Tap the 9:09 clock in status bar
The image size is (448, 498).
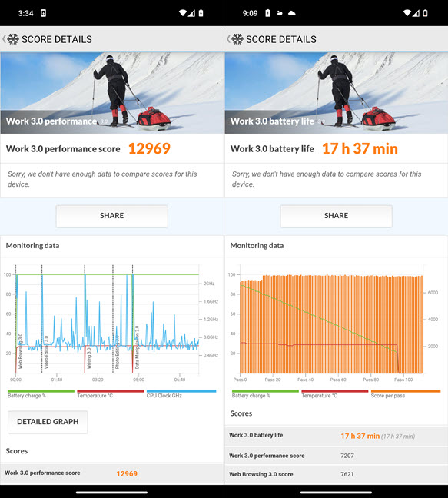click(x=251, y=13)
